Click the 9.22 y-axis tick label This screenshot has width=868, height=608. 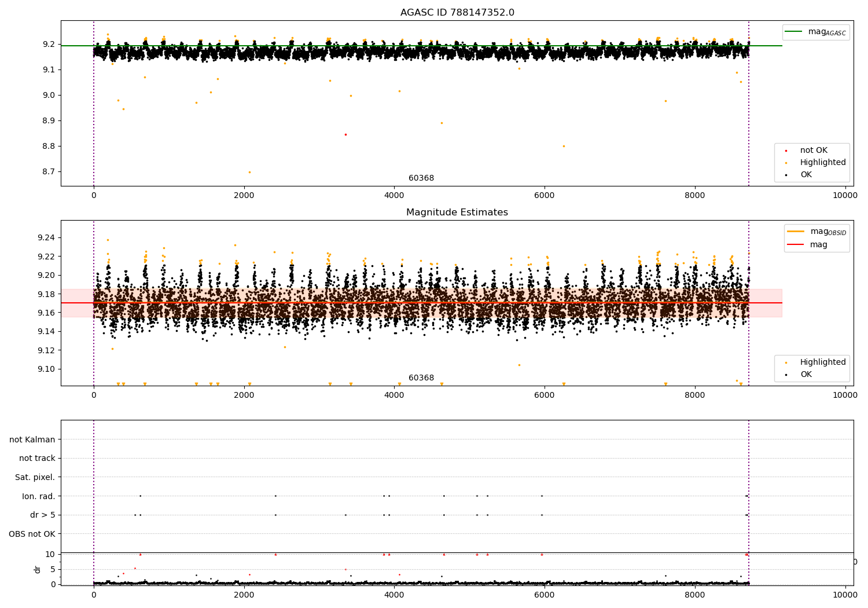[47, 257]
